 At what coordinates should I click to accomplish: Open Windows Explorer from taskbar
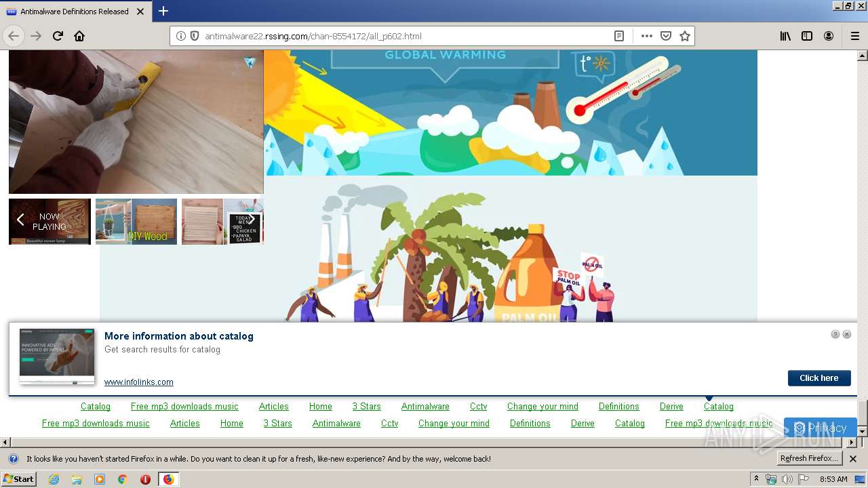[x=77, y=479]
